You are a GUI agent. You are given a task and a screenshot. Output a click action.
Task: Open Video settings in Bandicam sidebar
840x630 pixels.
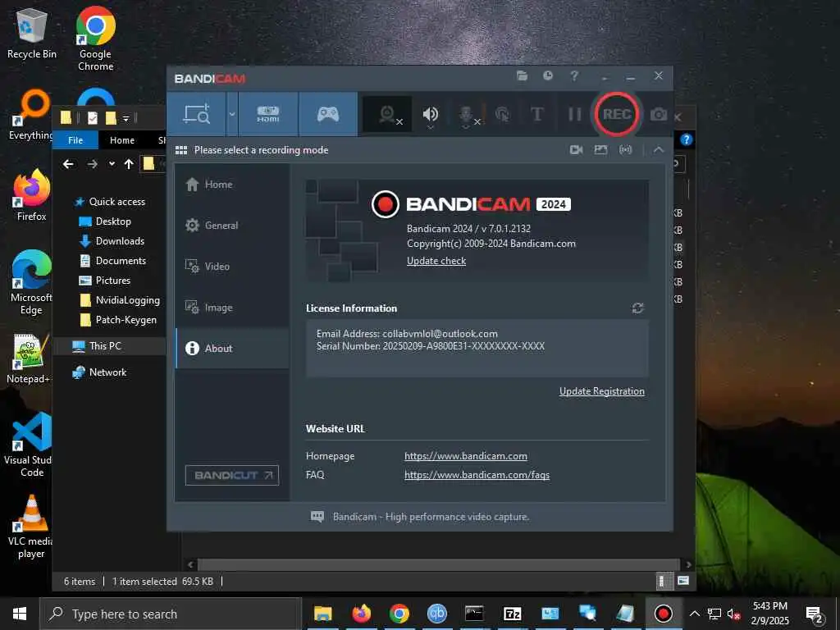(232, 267)
